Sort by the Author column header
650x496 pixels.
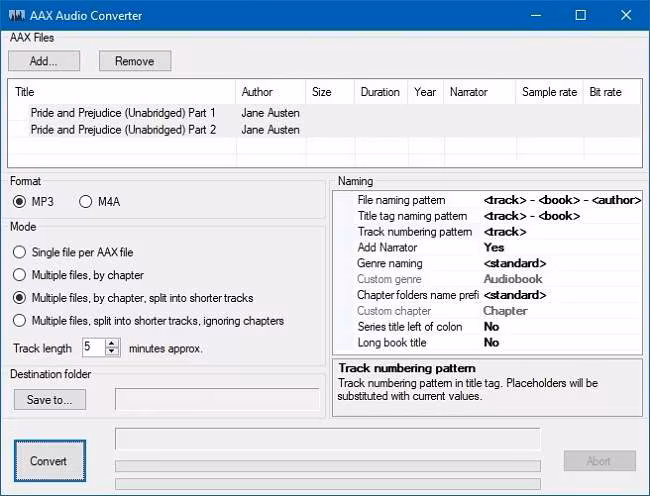click(271, 92)
